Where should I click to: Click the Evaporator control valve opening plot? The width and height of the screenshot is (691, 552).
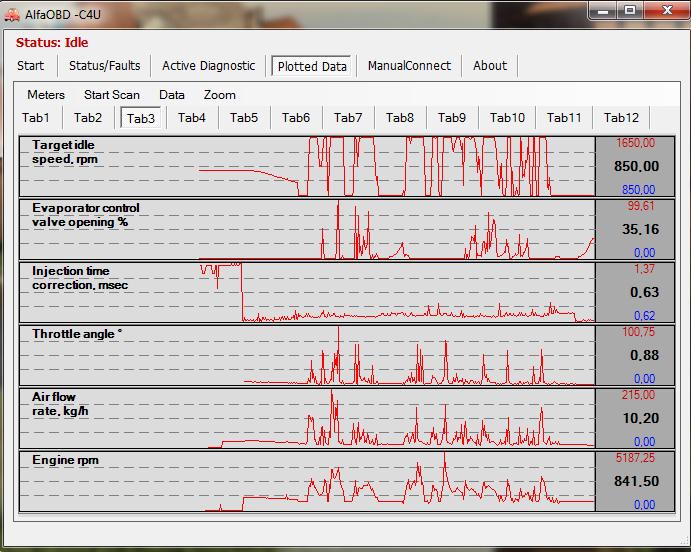pyautogui.click(x=308, y=230)
